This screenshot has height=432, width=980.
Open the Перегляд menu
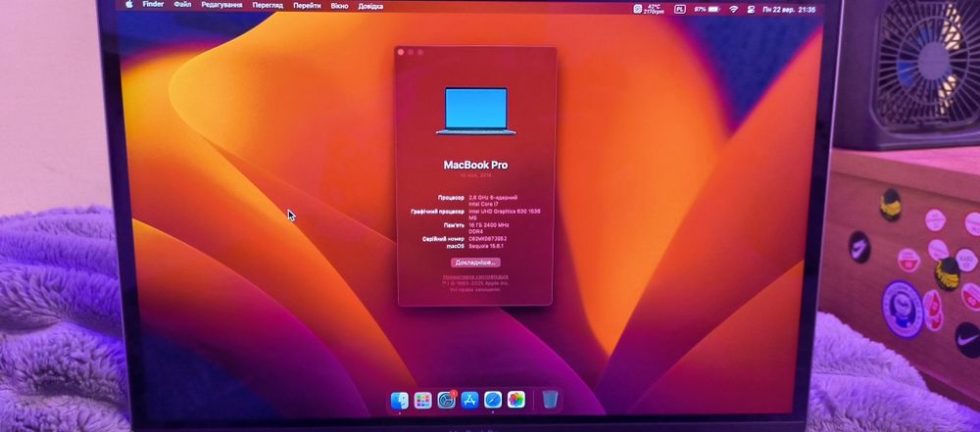pyautogui.click(x=268, y=5)
